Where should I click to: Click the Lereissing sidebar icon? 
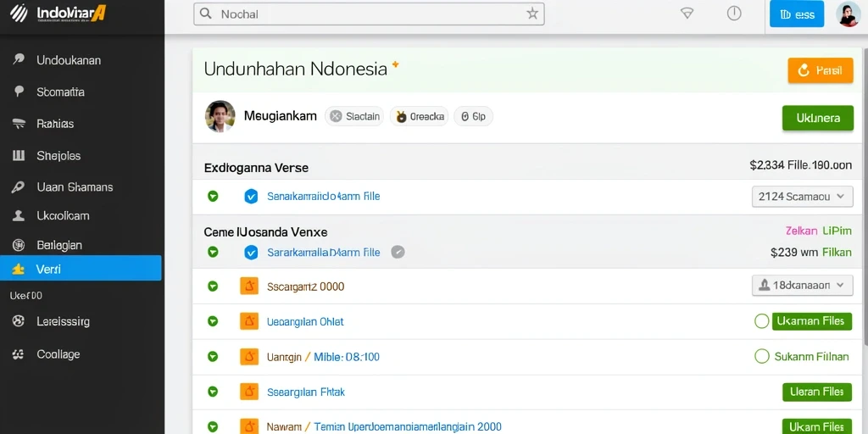pyautogui.click(x=19, y=321)
